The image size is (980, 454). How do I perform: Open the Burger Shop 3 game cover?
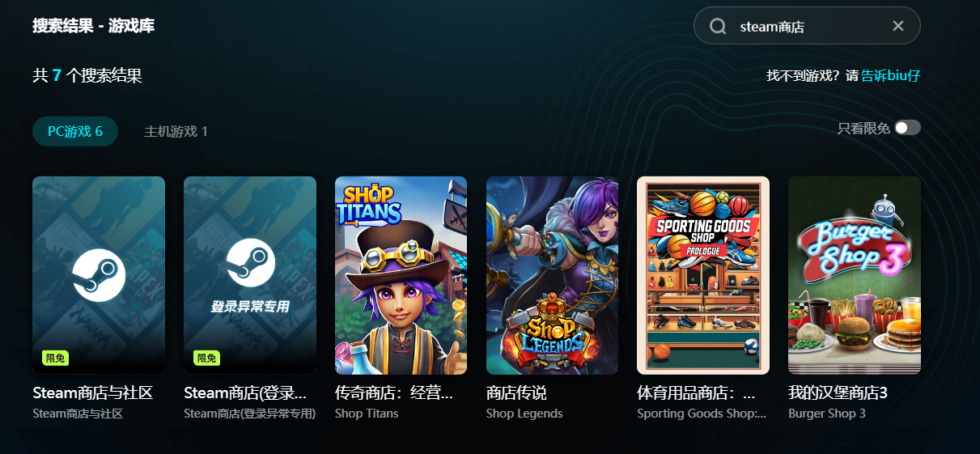tap(855, 275)
